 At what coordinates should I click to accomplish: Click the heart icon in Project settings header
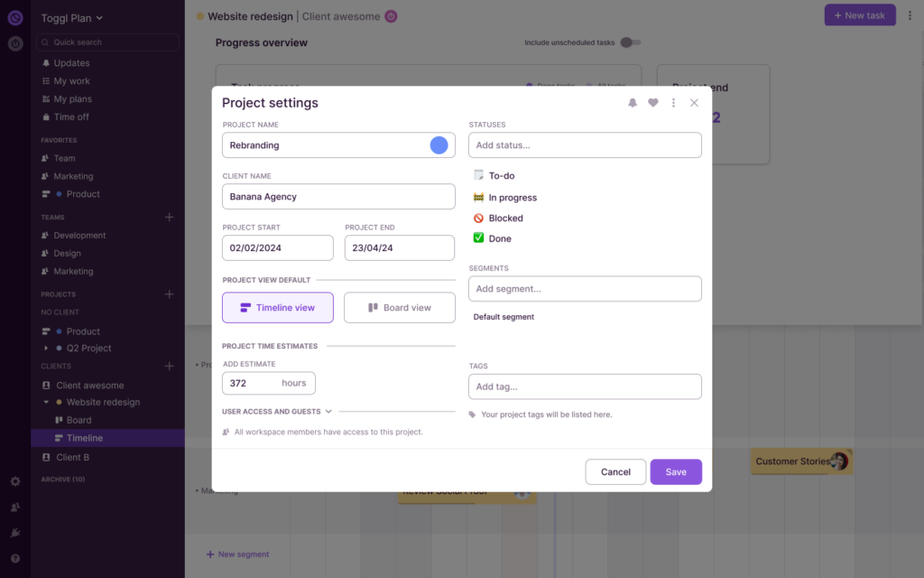653,103
